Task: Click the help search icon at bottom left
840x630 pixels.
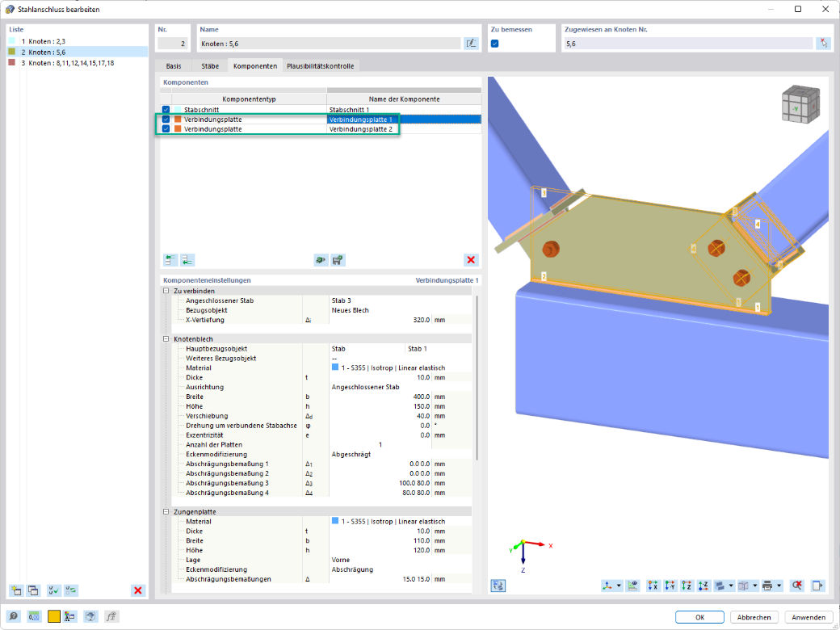Action: click(x=14, y=616)
